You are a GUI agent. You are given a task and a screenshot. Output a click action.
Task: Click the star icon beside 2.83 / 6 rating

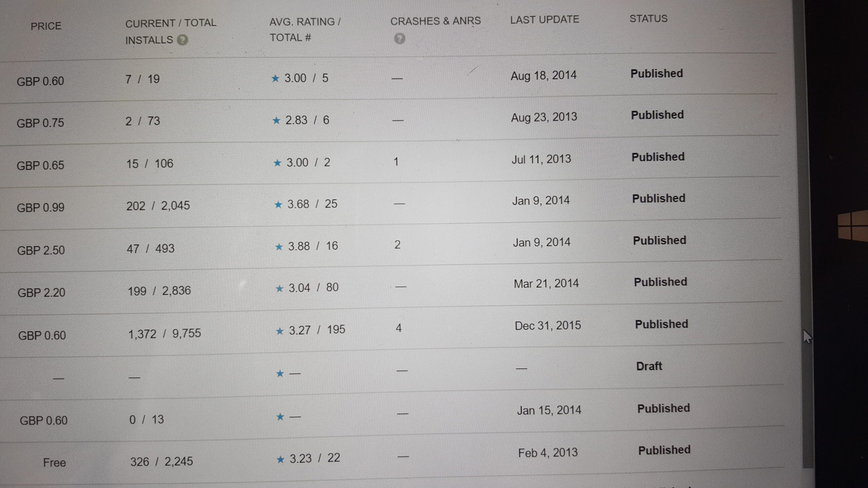coord(276,121)
